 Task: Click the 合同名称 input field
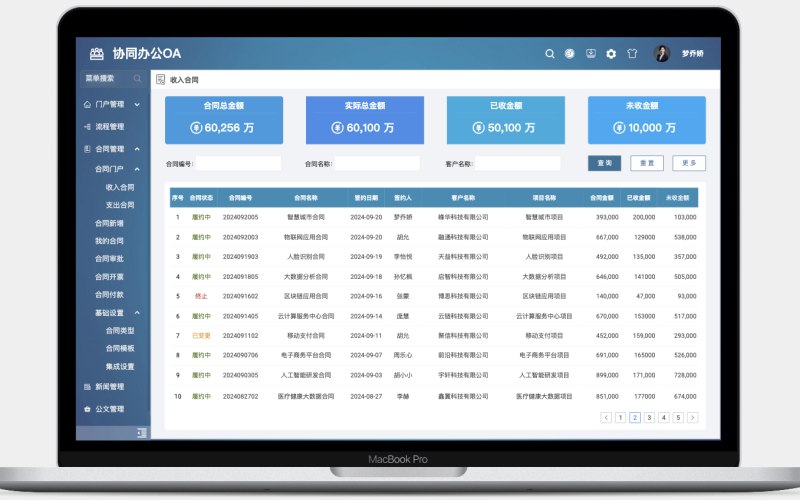click(x=377, y=163)
